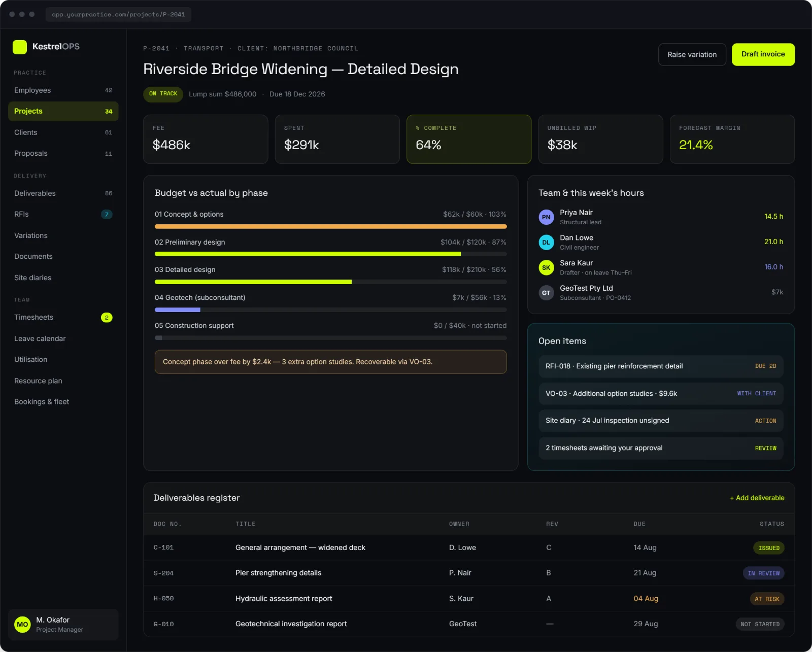812x652 pixels.
Task: Click 01 Concept & options progress bar
Action: pyautogui.click(x=330, y=226)
